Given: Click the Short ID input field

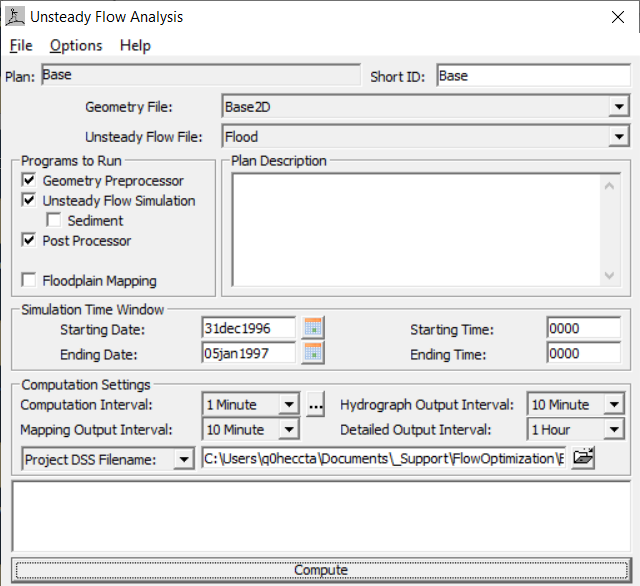Looking at the screenshot, I should [532, 76].
